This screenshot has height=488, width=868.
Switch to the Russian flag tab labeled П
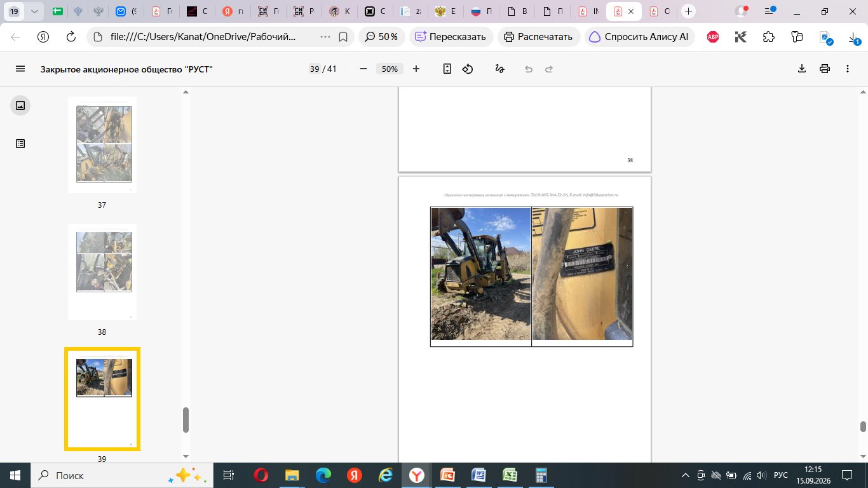(482, 11)
